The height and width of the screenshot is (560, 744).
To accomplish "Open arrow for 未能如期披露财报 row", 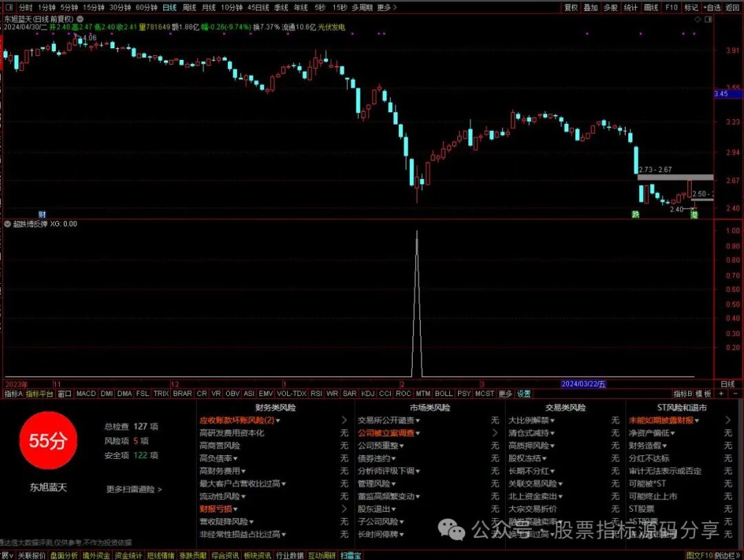I will point(728,420).
